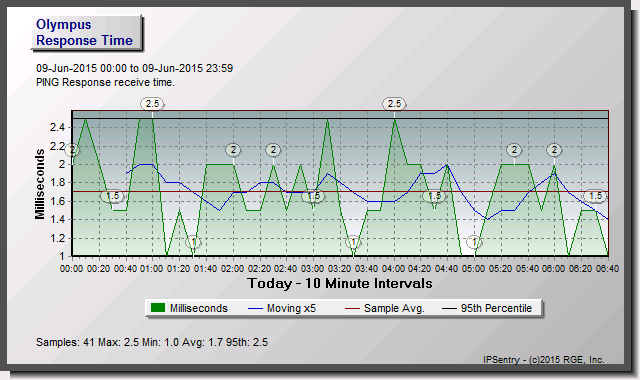Select the Moving x5 legend entry
Viewport: 640px width, 380px height.
click(282, 308)
